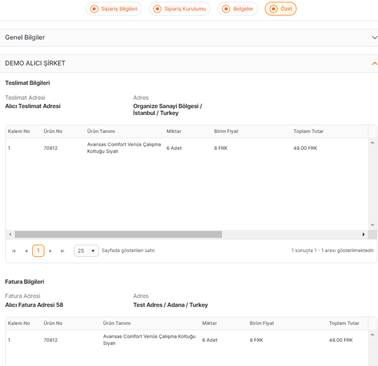Click up arrow of delivery table vertical scrollbar
This screenshot has width=378, height=366.
[372, 143]
